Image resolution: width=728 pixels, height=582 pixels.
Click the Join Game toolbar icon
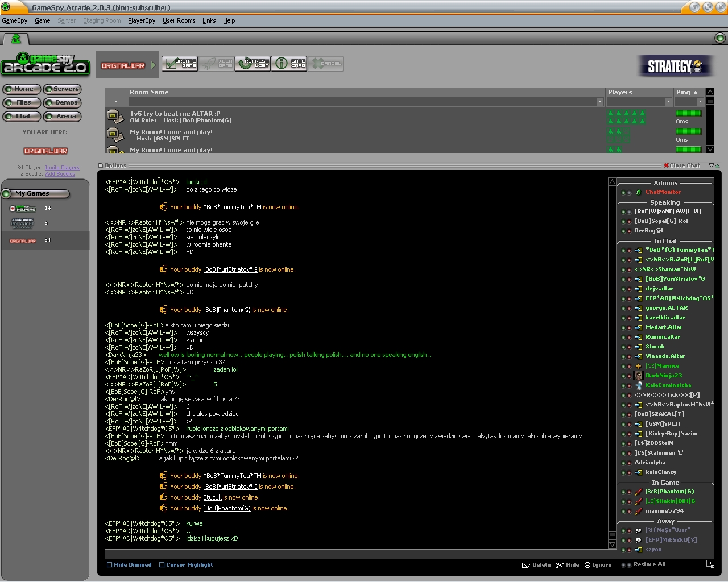pyautogui.click(x=216, y=64)
